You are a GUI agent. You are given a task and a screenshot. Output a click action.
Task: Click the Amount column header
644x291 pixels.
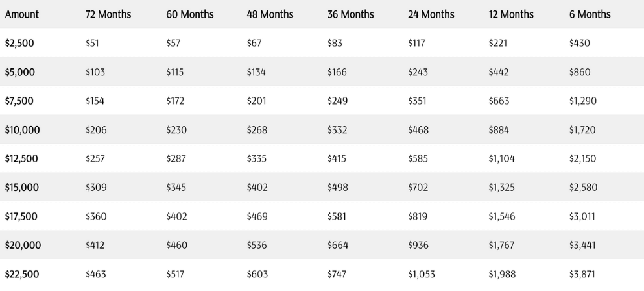tap(22, 14)
